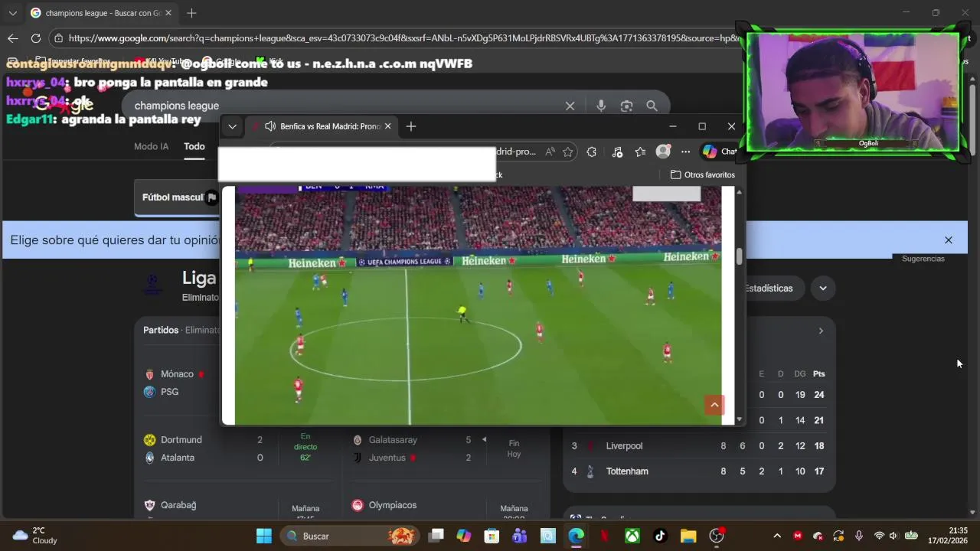Close the Benfica vs Real Madrid tab
Image resolution: width=980 pixels, height=551 pixels.
click(x=387, y=126)
